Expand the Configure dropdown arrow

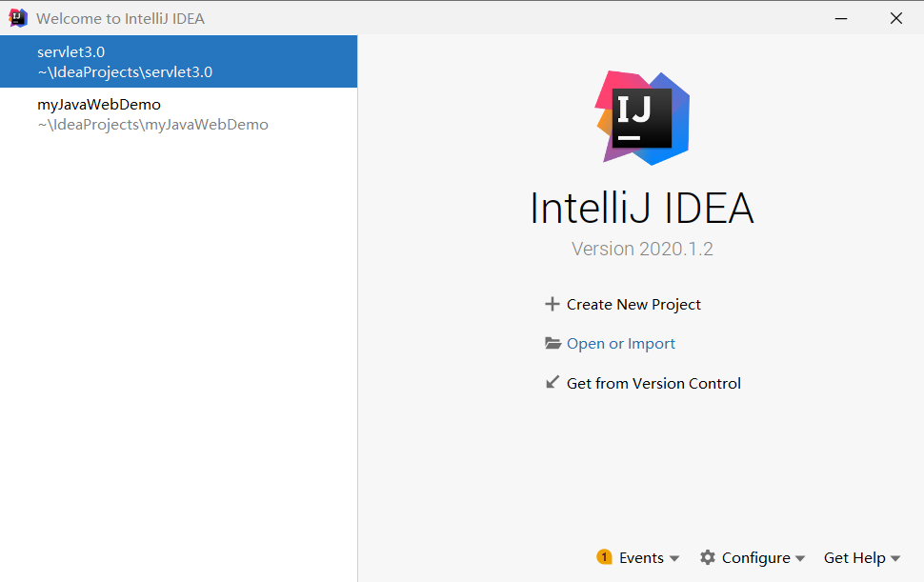click(799, 558)
